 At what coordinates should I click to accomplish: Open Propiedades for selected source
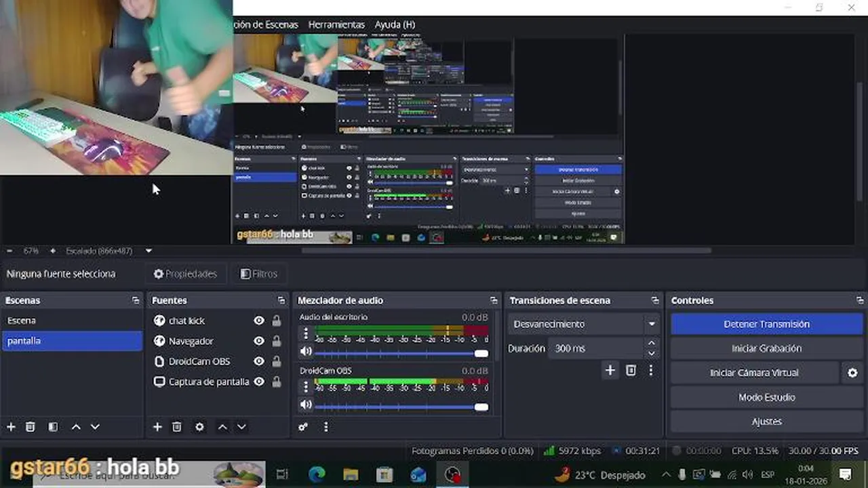click(x=185, y=274)
